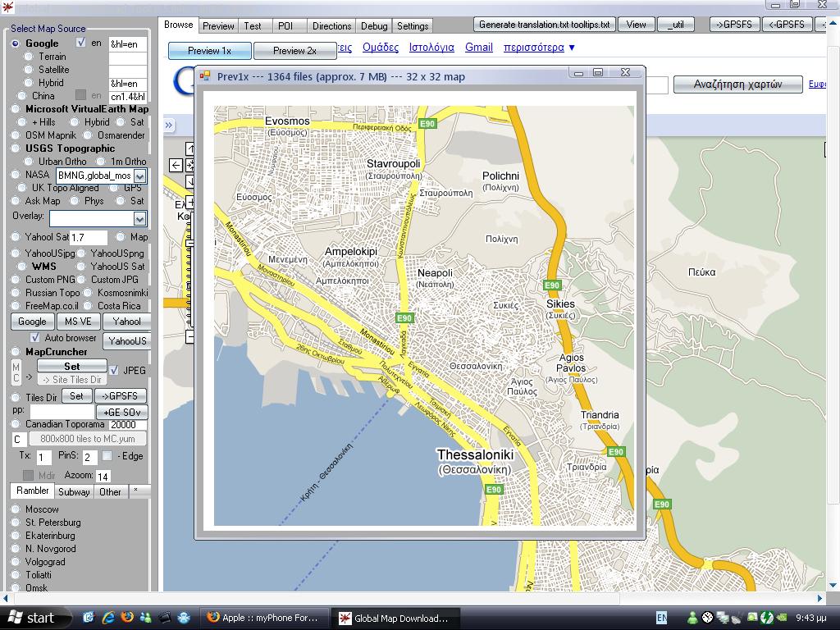Open the Gmail link
840x630 pixels.
pyautogui.click(x=478, y=47)
